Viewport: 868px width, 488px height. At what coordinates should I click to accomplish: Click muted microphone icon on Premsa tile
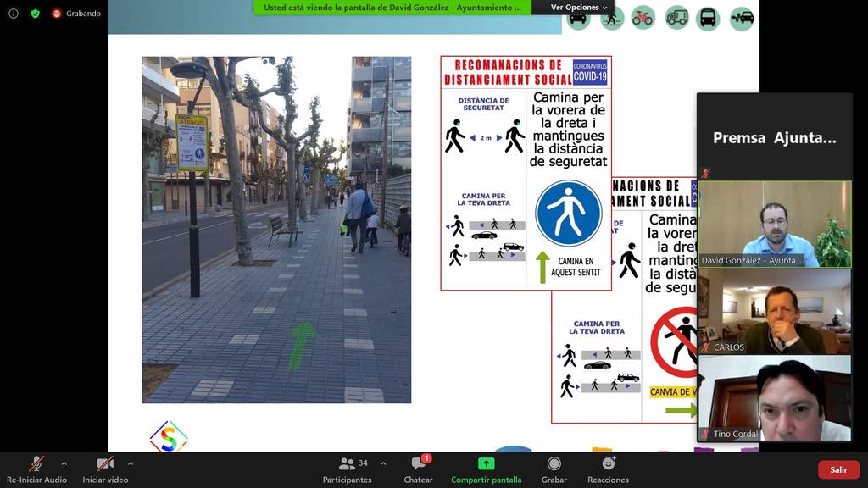point(705,173)
